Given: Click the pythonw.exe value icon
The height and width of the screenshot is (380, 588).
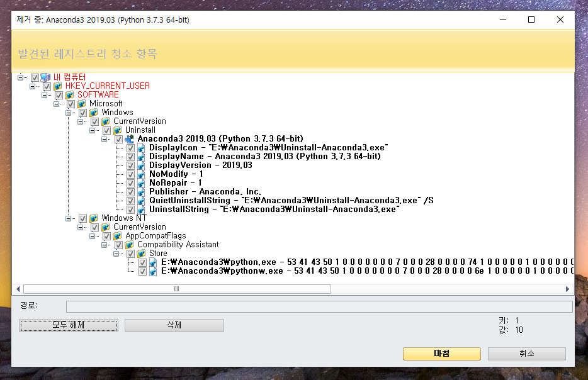Looking at the screenshot, I should pos(154,271).
